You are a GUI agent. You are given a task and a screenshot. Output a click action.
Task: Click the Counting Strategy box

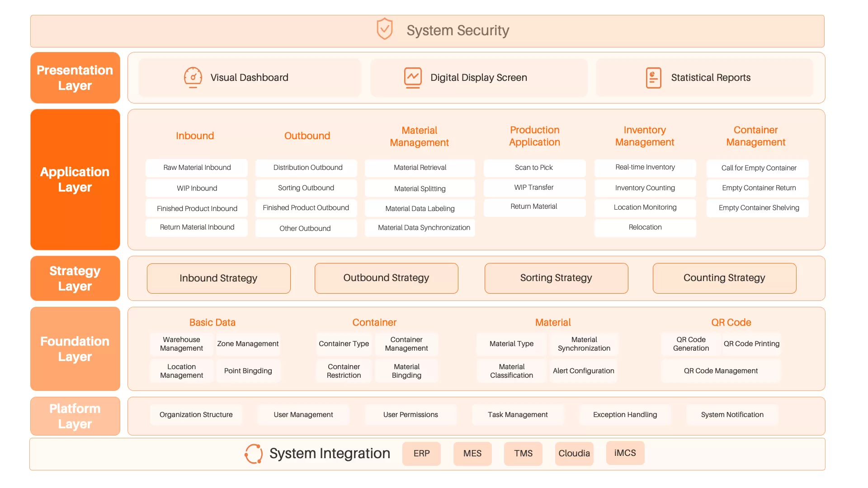coord(724,278)
